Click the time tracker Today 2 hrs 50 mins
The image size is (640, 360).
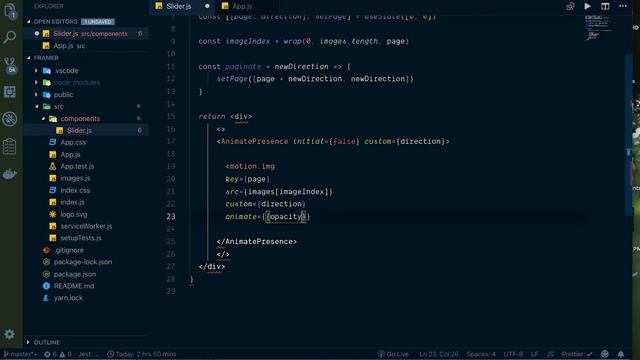[142, 354]
